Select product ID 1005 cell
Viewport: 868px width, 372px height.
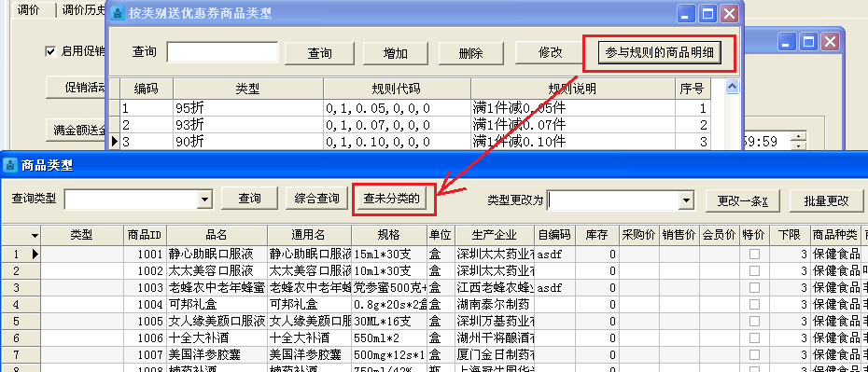144,321
